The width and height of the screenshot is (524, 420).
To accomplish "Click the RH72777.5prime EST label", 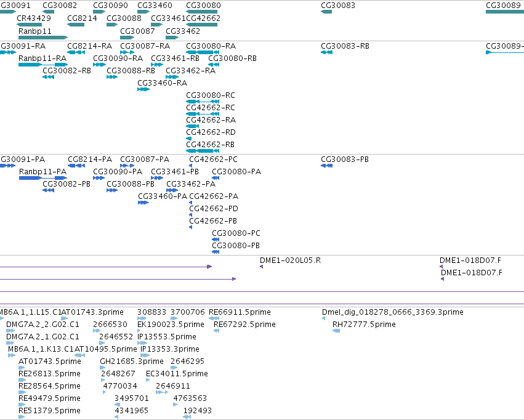I will click(x=364, y=325).
